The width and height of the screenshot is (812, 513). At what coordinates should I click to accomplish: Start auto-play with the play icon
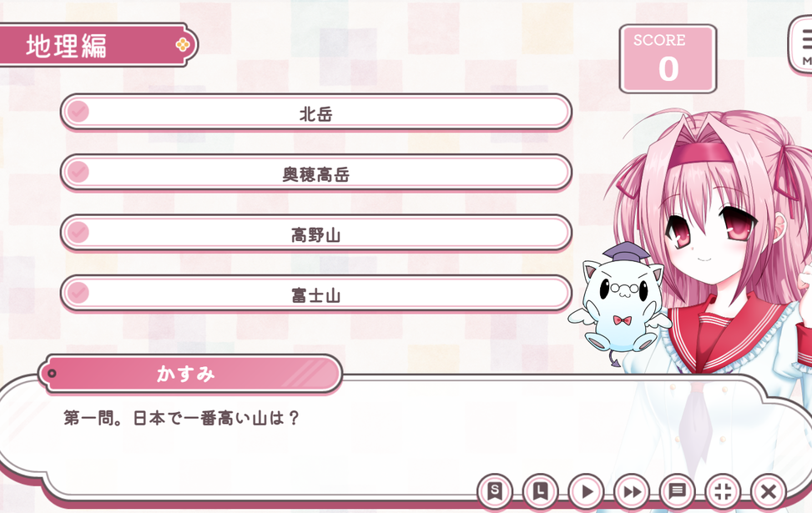[586, 490]
